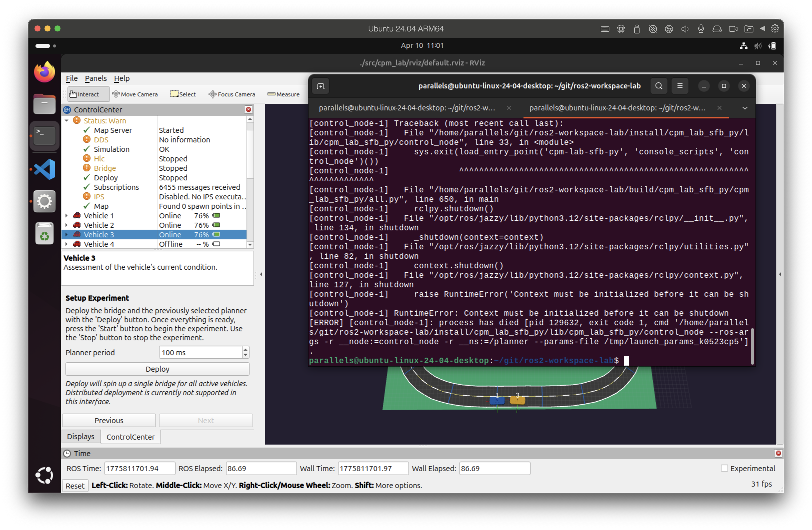812x530 pixels.
Task: Activate the Focus Camera tool
Action: coord(232,94)
